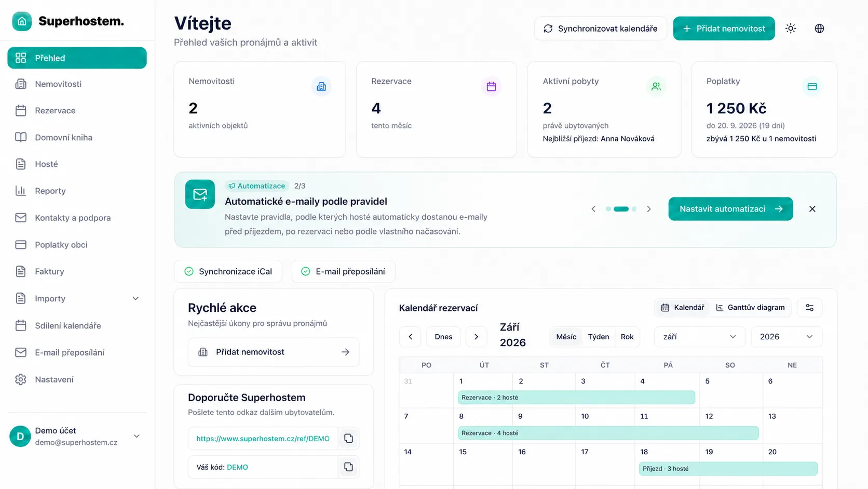
Task: Switch calendar to Týden view
Action: 598,337
